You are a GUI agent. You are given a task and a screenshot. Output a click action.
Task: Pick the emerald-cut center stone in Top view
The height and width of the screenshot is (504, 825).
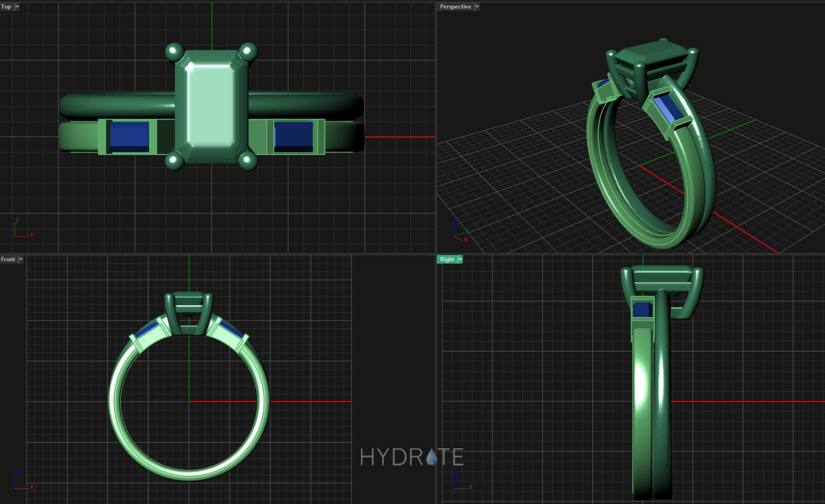coord(211,106)
